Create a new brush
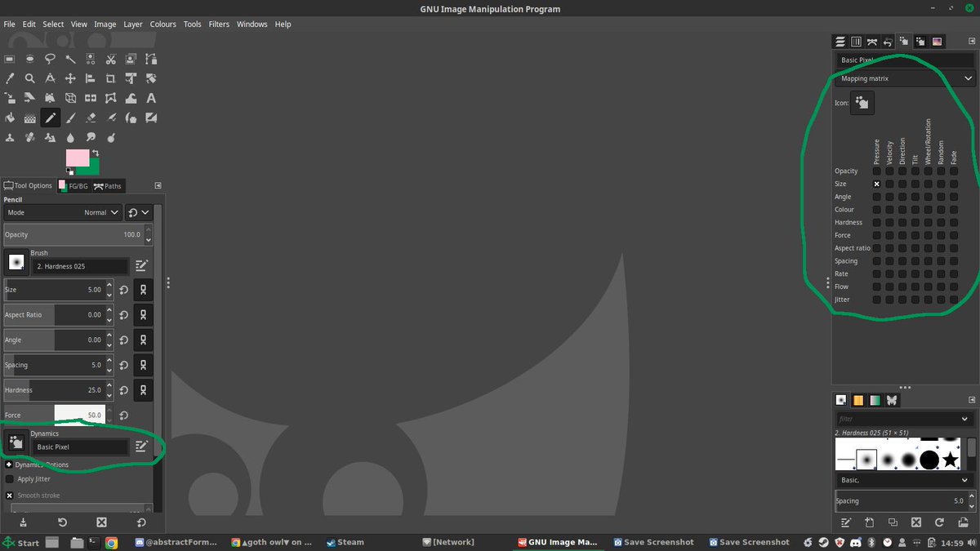The width and height of the screenshot is (980, 551). coord(869,522)
